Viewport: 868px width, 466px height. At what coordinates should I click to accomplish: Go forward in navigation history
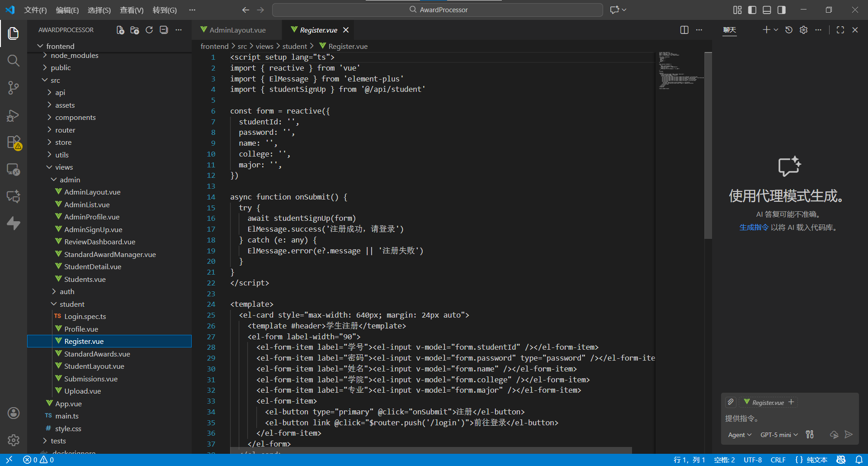coord(260,10)
